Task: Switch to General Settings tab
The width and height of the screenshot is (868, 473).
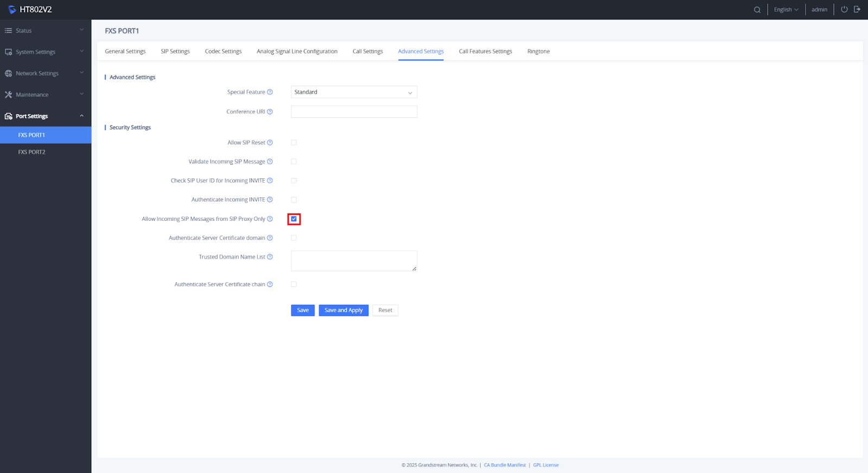Action: (125, 52)
